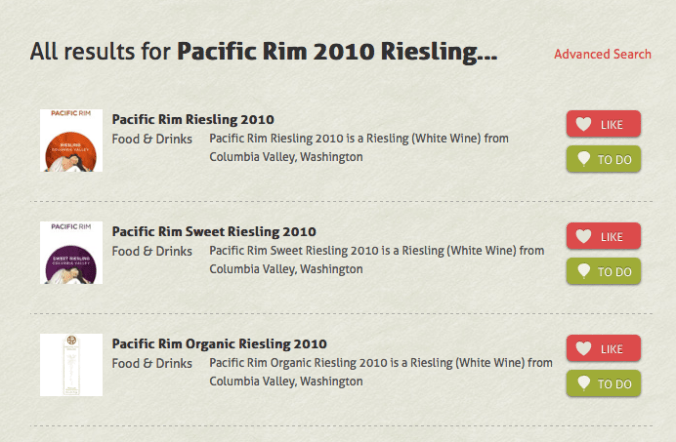Like Pacific Rim Sweet Riesling 2010
The height and width of the screenshot is (442, 676).
pos(603,236)
